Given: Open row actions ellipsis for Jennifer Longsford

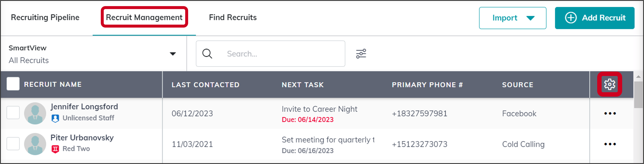Looking at the screenshot, I should tap(610, 113).
